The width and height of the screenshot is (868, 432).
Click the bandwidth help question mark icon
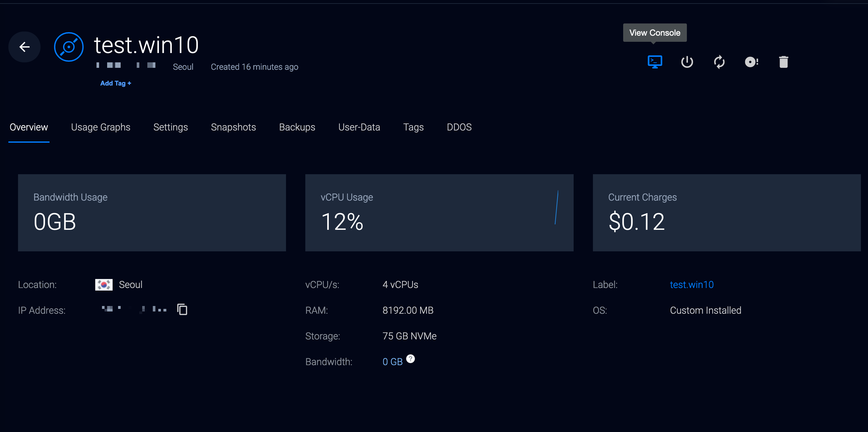(411, 359)
